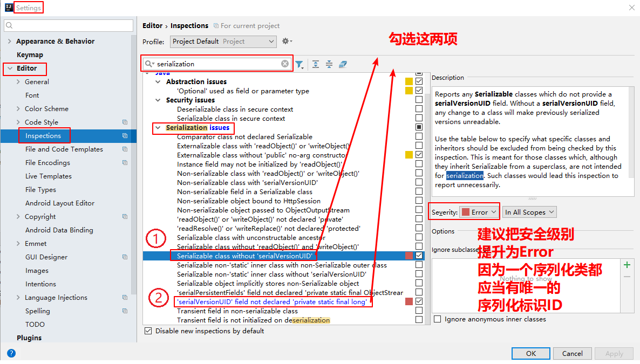This screenshot has width=640, height=364.
Task: Click project-level icon beside Spelling
Action: (125, 311)
